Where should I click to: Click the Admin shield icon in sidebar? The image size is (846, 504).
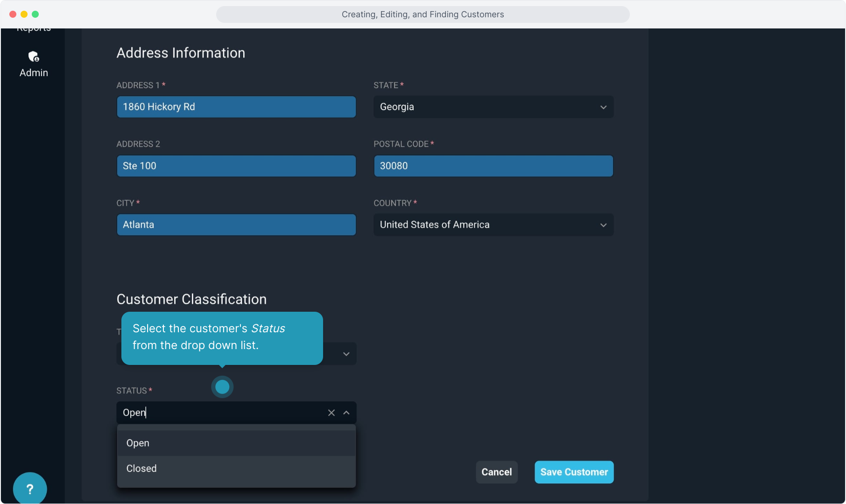34,57
